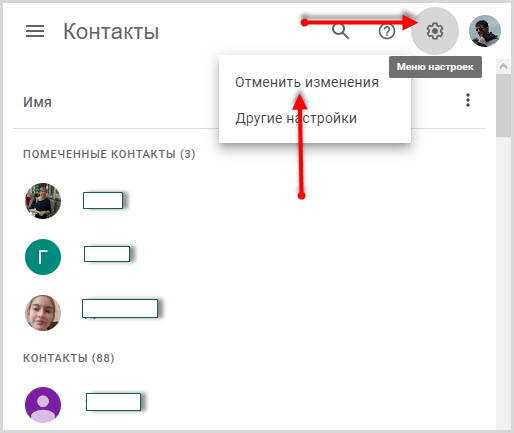Select the first starred contact name
This screenshot has height=433, width=514.
click(103, 201)
